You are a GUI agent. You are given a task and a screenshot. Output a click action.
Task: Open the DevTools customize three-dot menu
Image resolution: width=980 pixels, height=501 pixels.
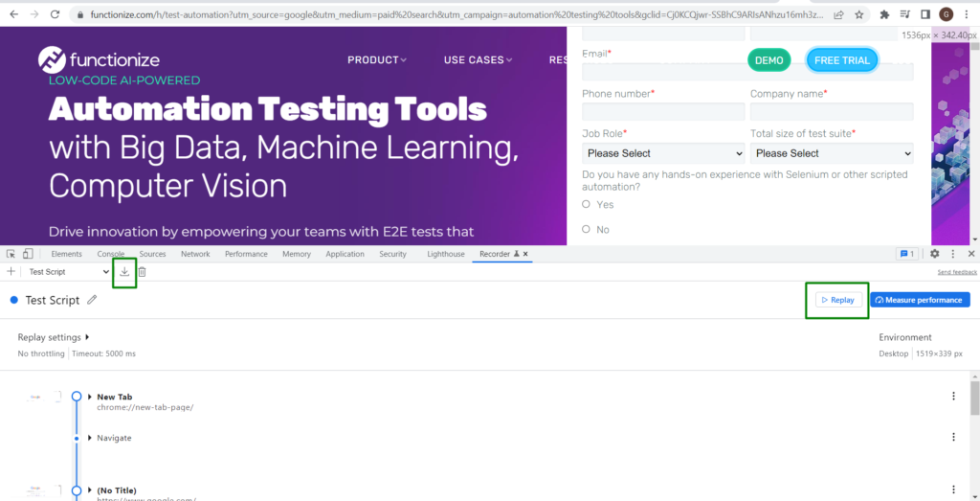click(953, 254)
